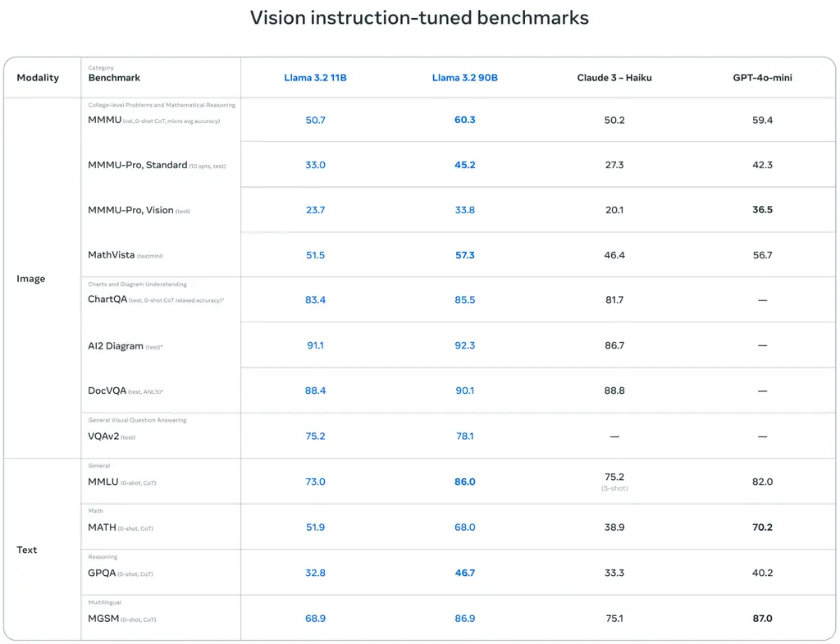Screen dimensions: 840x644
Task: Click the MMMU score "50.2" for Claude Haiku
Action: [614, 120]
